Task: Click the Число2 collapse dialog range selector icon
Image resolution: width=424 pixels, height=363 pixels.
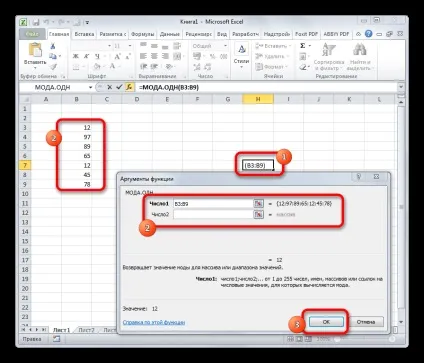Action: coord(259,214)
